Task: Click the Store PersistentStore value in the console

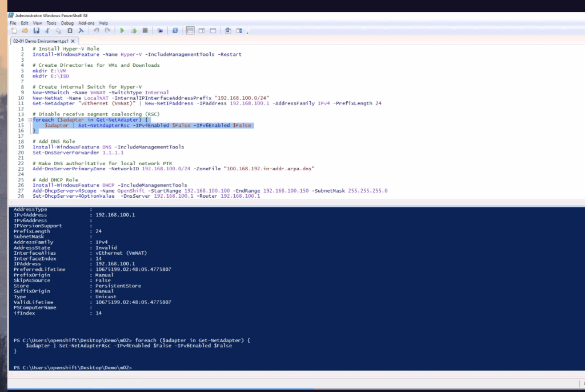Action: coord(118,286)
